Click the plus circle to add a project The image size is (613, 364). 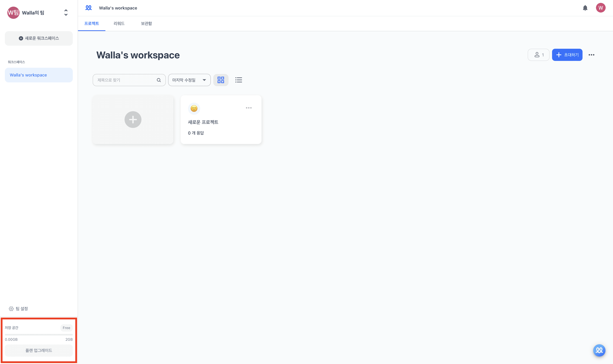133,120
